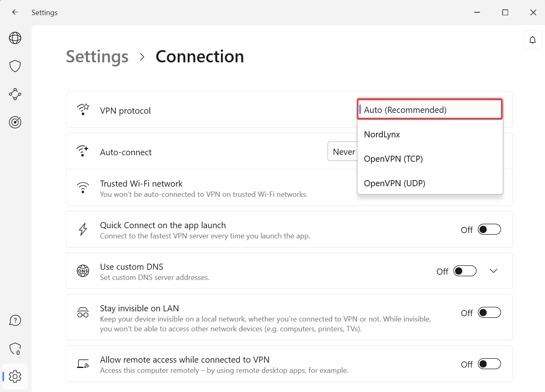Click the Settings breadcrumb link

pos(97,57)
